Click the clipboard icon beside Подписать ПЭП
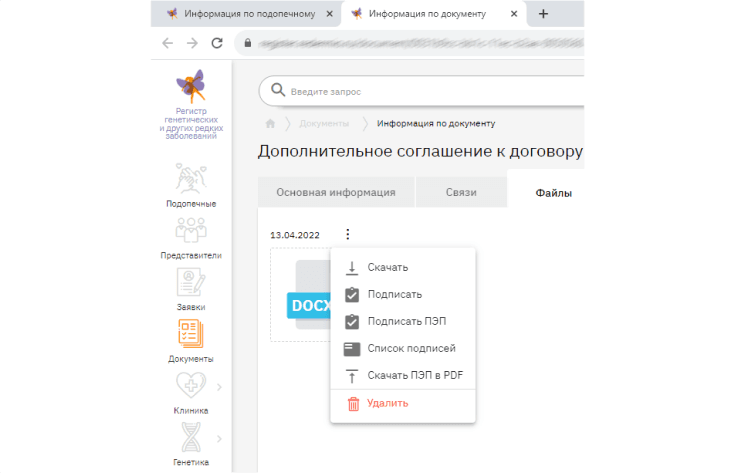The width and height of the screenshot is (731, 473). point(352,322)
